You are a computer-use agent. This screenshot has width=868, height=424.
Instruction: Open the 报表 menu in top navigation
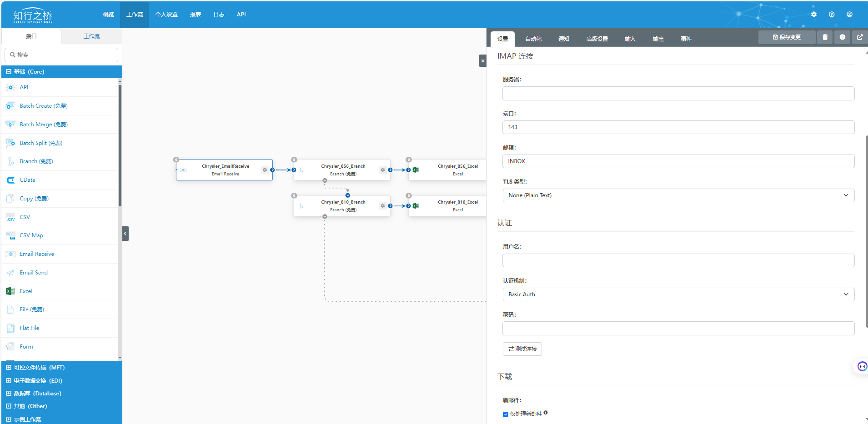(196, 15)
